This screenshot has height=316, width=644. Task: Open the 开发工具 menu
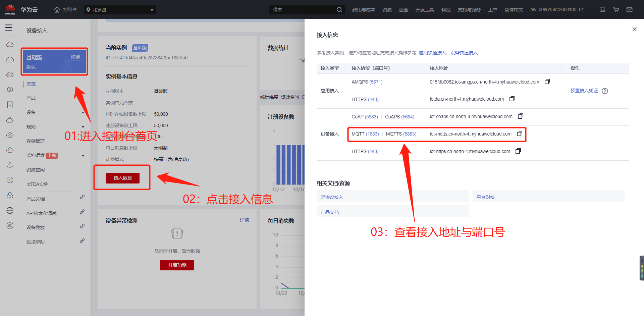coord(425,10)
